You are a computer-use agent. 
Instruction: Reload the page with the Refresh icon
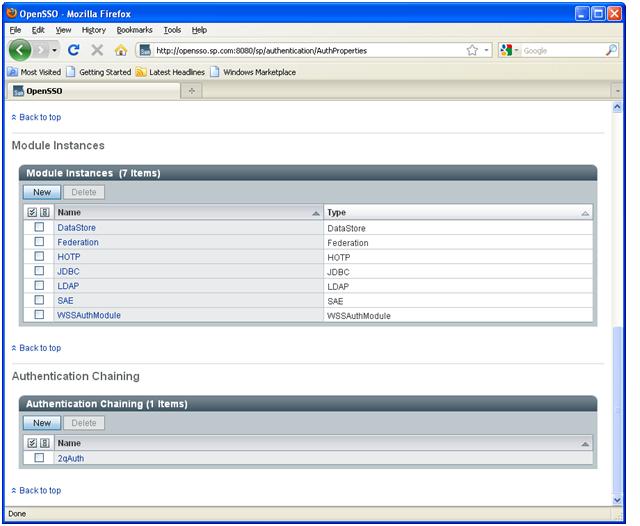[74, 50]
